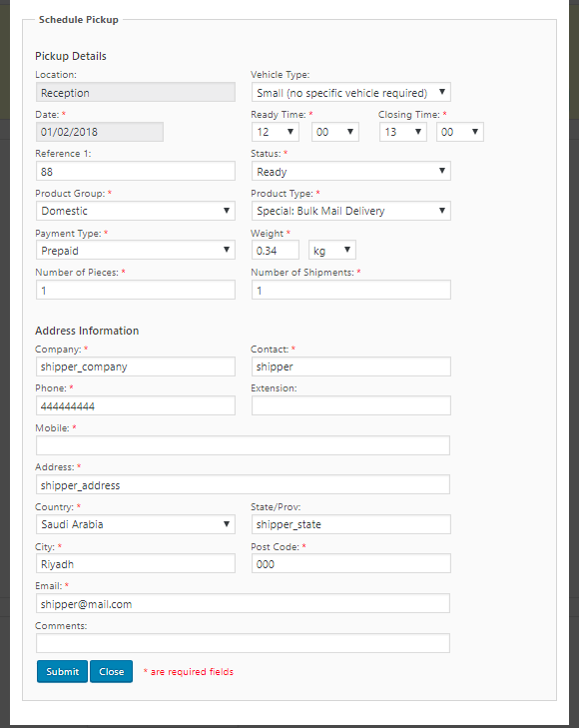Expand the Closing Time hour dropdown

tap(402, 132)
